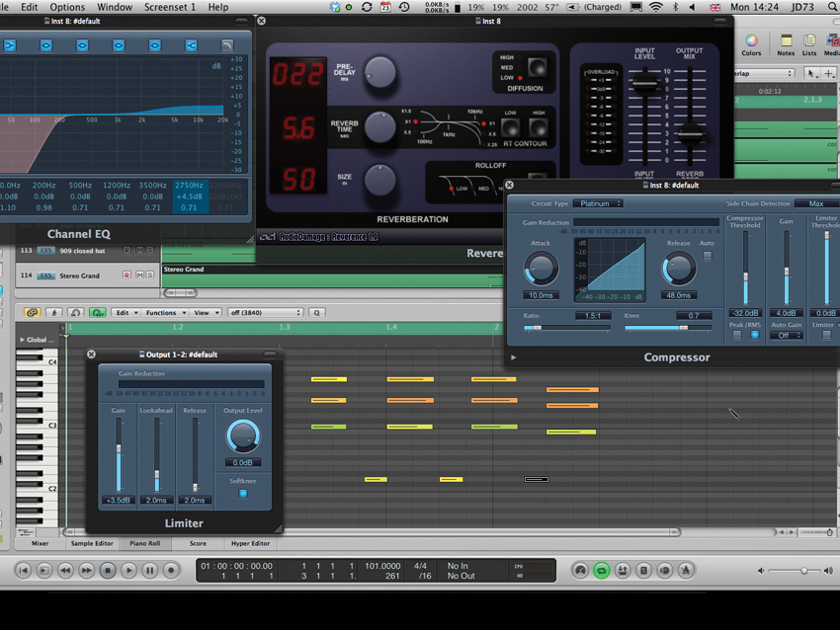Open the quantize off (3840) dropdown
The height and width of the screenshot is (630, 840).
265,313
